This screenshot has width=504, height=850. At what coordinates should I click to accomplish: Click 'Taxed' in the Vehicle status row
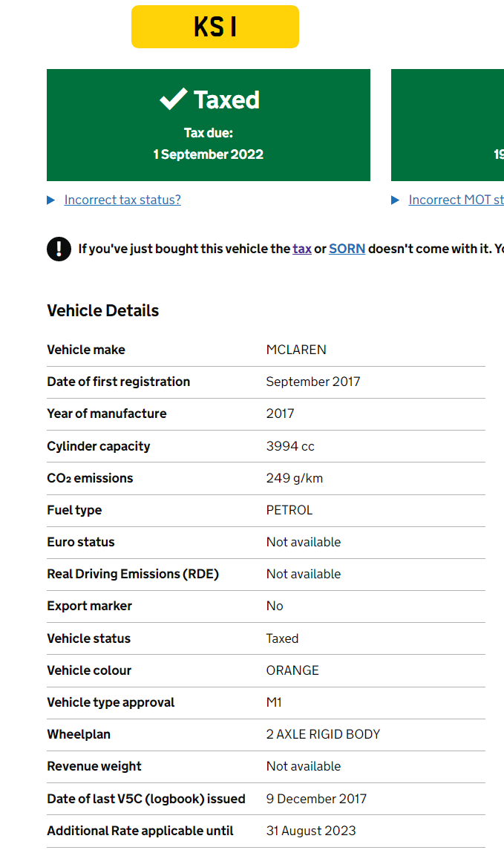282,638
